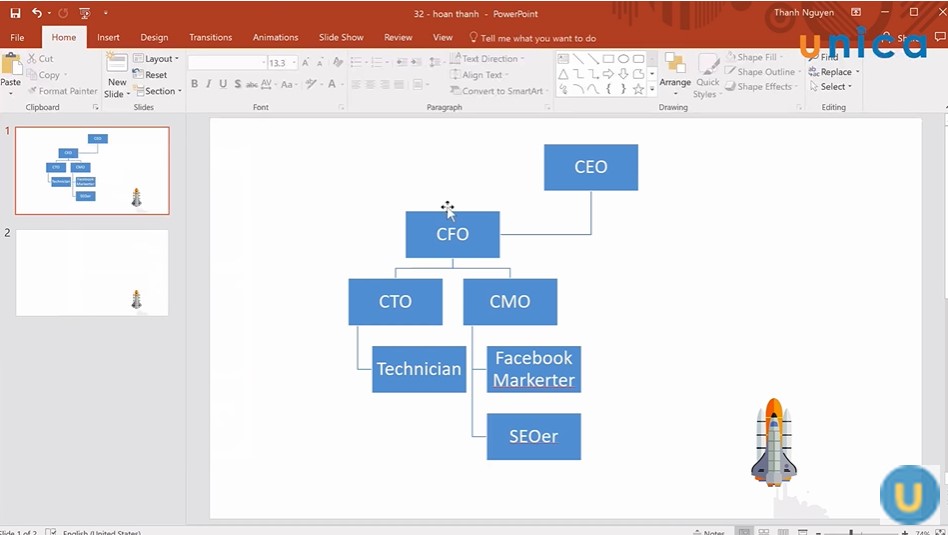Click the Replace button in Editing group
Screen dimensions: 948x535
click(x=835, y=72)
